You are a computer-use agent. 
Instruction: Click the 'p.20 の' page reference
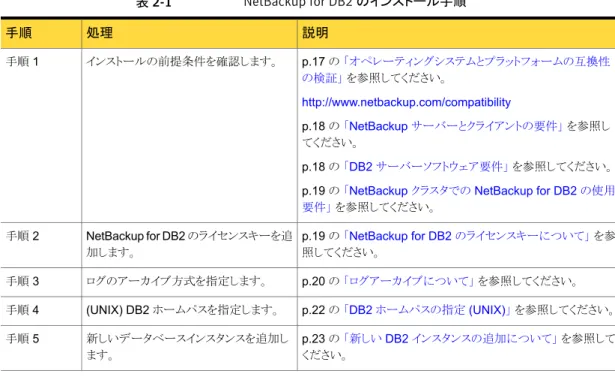[320, 281]
